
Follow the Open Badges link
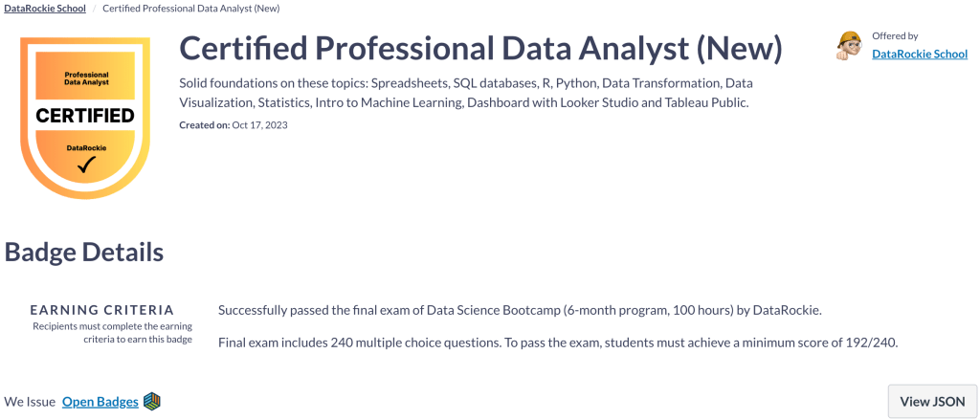[x=100, y=402]
